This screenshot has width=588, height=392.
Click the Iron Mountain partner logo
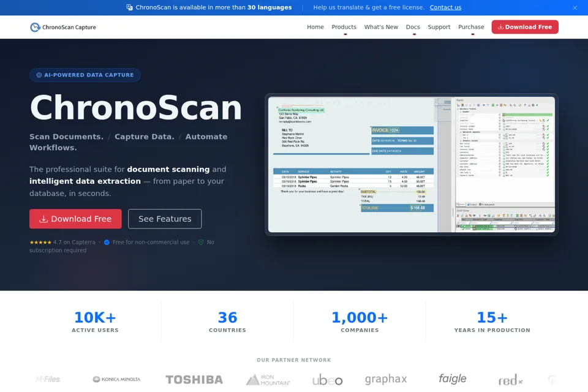click(x=268, y=380)
